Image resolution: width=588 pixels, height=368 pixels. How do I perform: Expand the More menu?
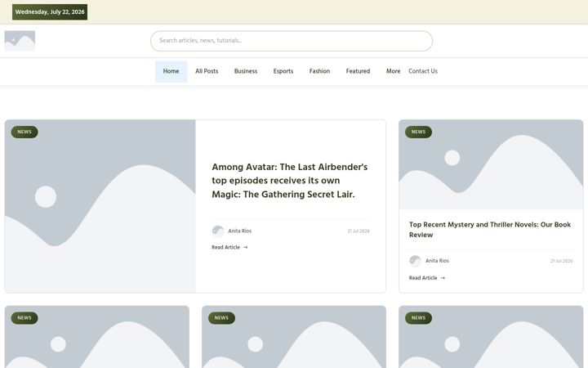point(393,71)
